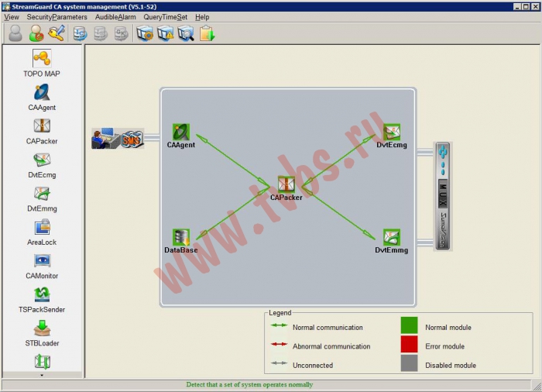Open the CAPacker sidebar module

click(x=42, y=131)
